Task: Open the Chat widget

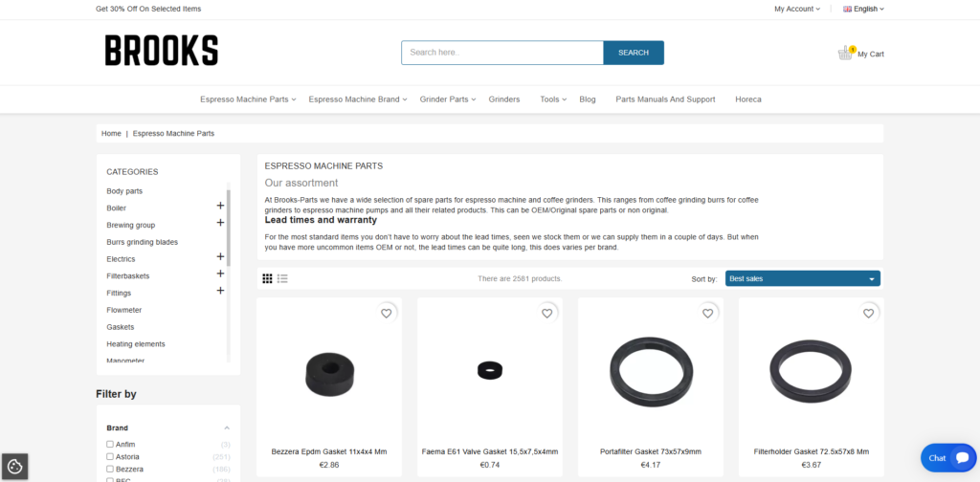Action: click(948, 458)
